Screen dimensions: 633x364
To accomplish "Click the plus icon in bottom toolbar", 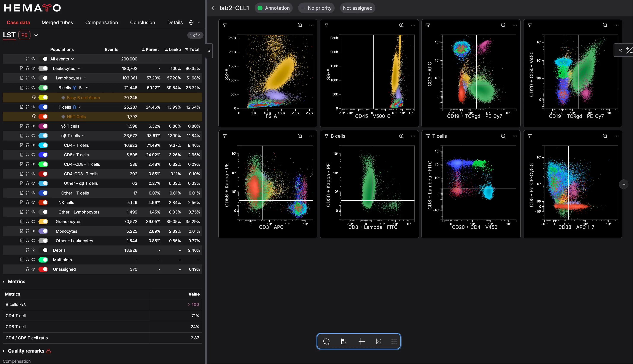I will pyautogui.click(x=361, y=341).
